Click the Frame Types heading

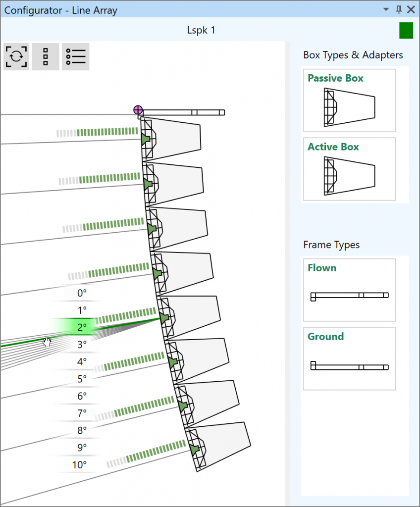331,245
